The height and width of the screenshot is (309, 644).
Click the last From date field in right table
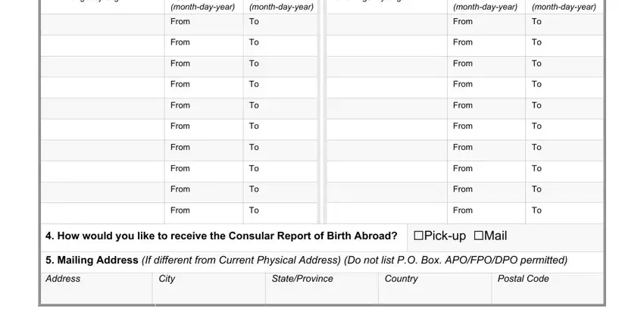coord(486,214)
